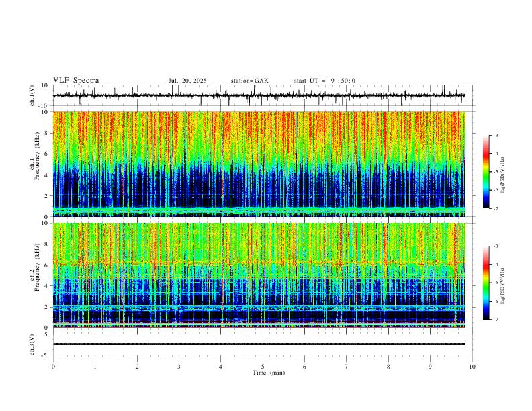The height and width of the screenshot is (411, 532).
Task: Click the time axis tick label '3'
Action: [179, 367]
